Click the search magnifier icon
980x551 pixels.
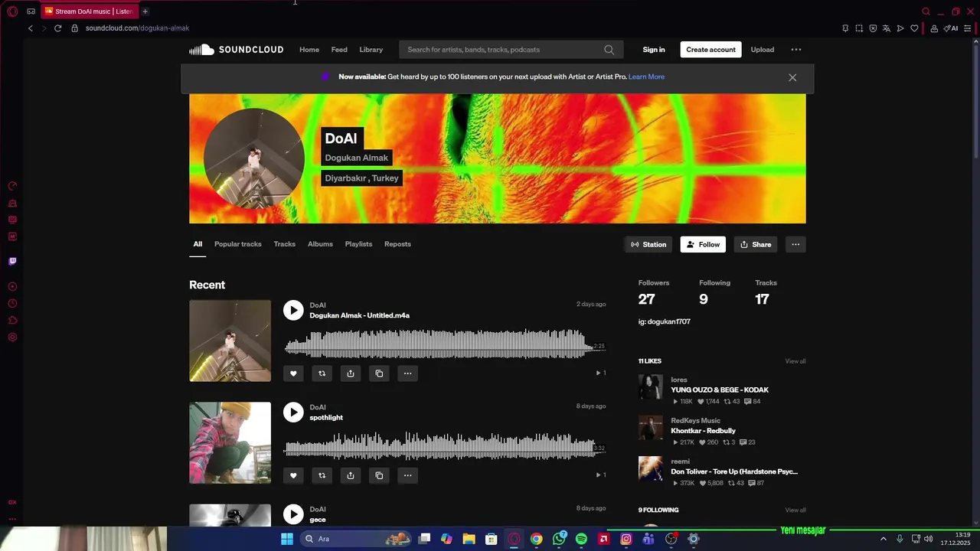click(609, 50)
